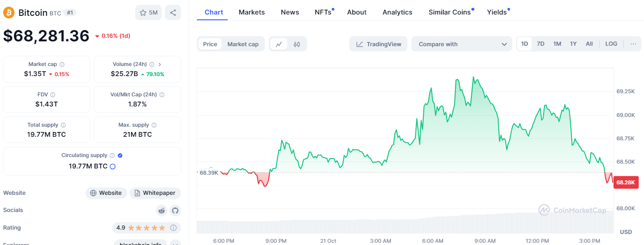This screenshot has width=644, height=245.
Task: Toggle LOG scale
Action: pyautogui.click(x=611, y=44)
